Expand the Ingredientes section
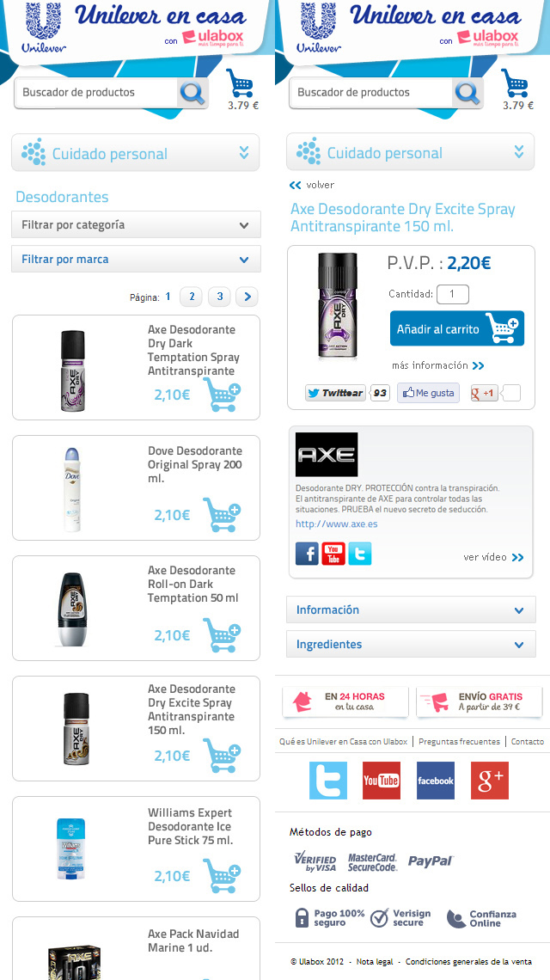The image size is (550, 980). (x=411, y=644)
